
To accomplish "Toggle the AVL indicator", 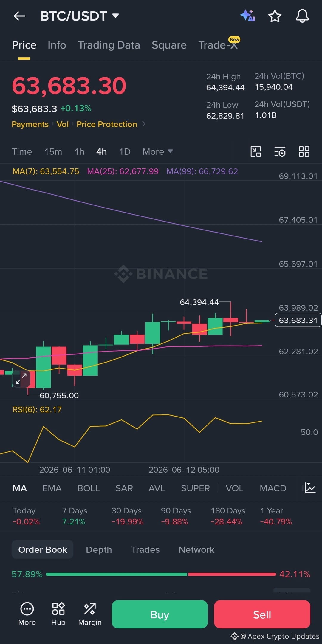I will 157,488.
